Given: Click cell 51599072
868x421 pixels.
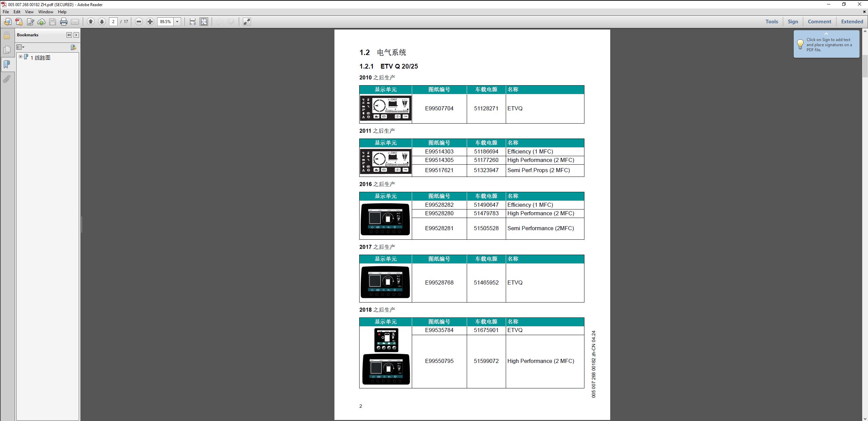Looking at the screenshot, I should 486,361.
